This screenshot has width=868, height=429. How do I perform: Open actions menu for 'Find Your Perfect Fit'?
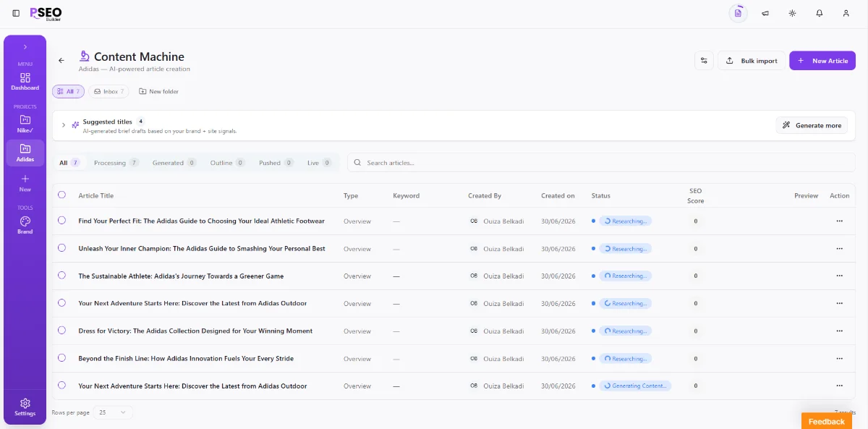(x=839, y=221)
